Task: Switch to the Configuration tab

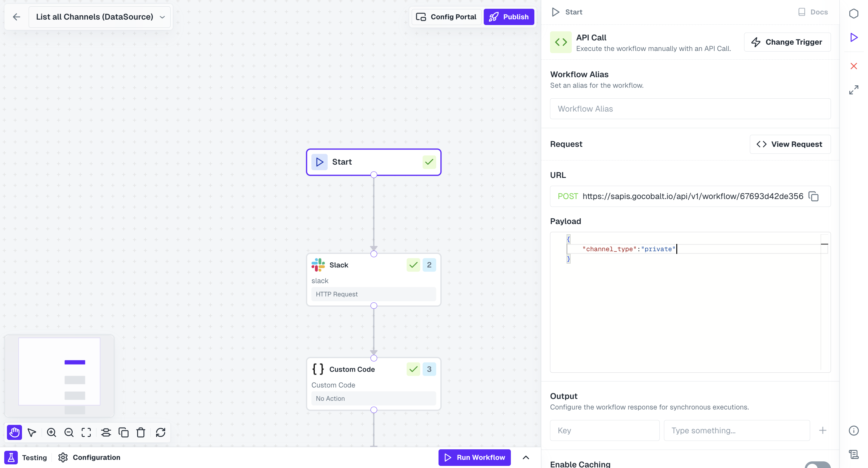Action: (x=89, y=457)
